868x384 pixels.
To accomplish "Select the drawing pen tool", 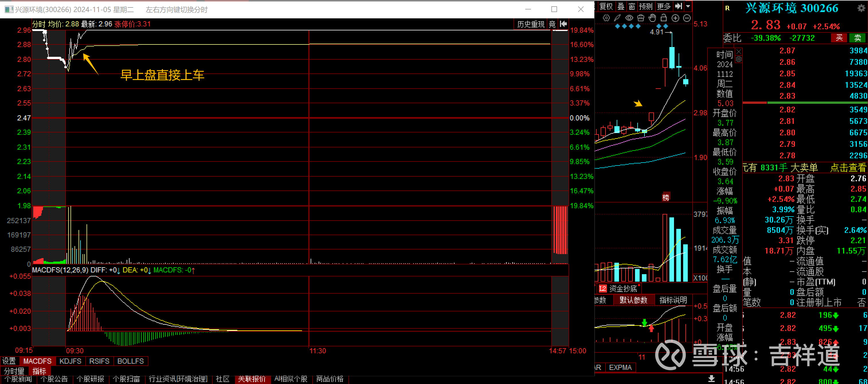I will (x=617, y=18).
